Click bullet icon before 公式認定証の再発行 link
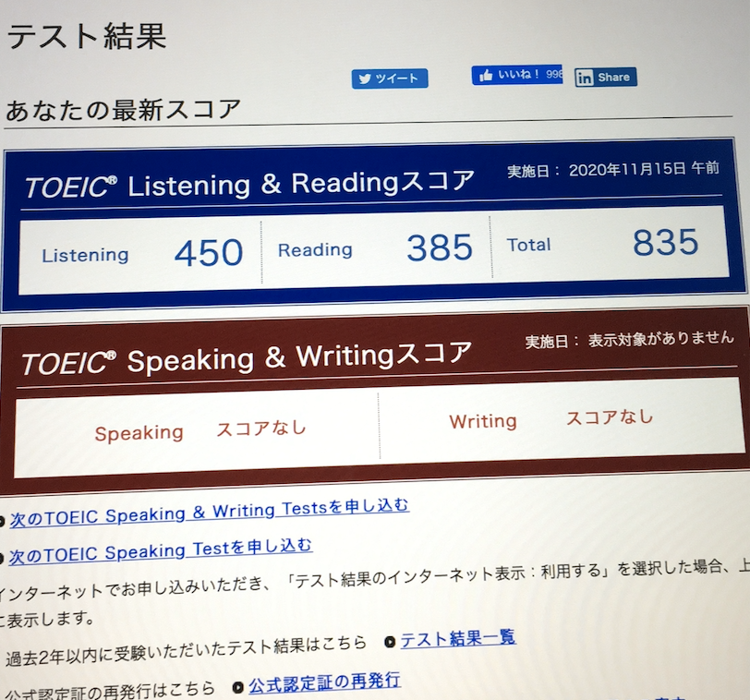The height and width of the screenshot is (700, 750). pyautogui.click(x=238, y=688)
